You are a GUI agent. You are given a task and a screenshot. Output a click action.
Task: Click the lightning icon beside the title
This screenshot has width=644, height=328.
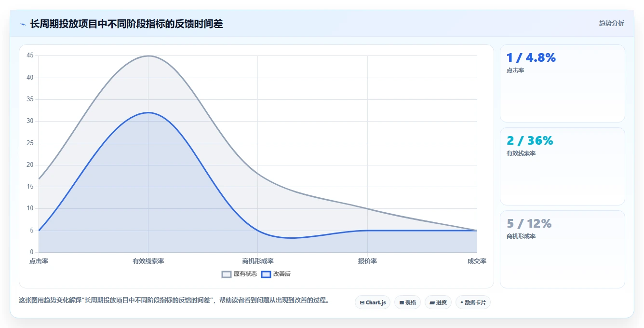point(23,24)
